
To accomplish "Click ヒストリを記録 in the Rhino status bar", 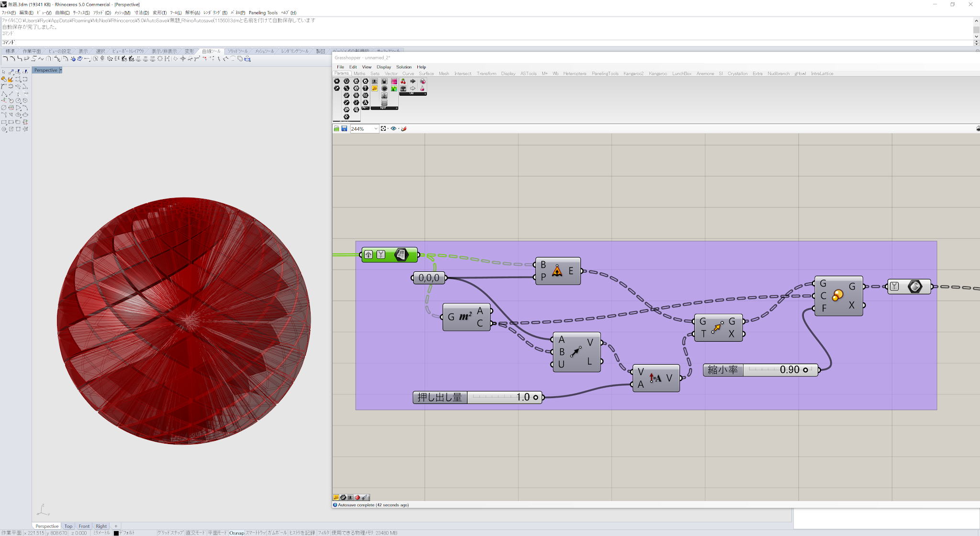I will pos(302,533).
